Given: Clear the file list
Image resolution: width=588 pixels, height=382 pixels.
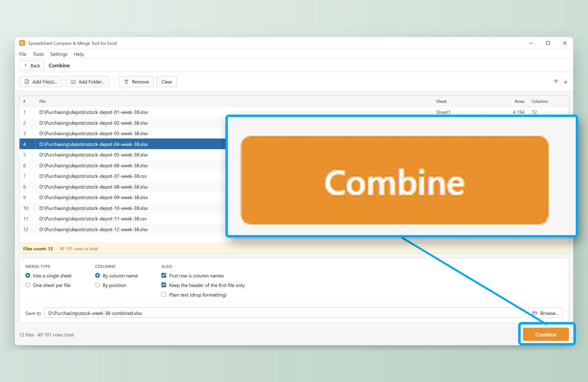Looking at the screenshot, I should (x=167, y=82).
